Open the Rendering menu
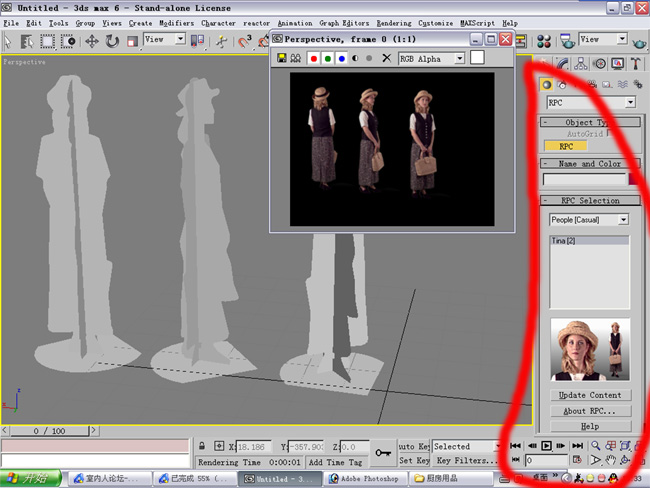 point(393,22)
